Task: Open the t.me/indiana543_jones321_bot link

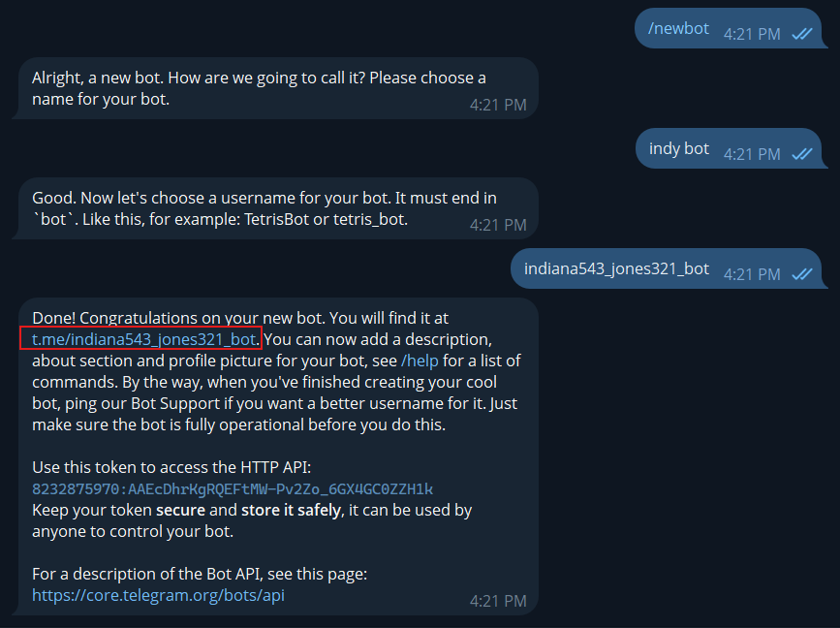Action: [x=143, y=339]
